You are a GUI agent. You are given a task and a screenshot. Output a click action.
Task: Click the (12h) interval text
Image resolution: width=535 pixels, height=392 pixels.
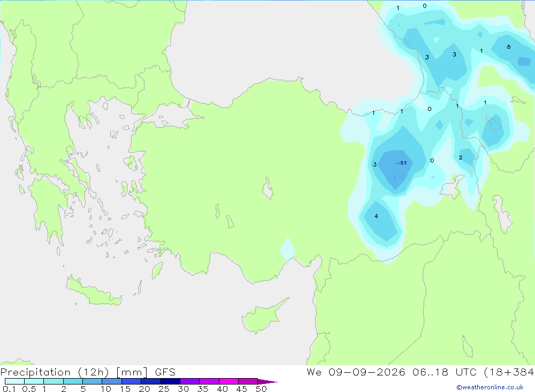click(x=94, y=372)
